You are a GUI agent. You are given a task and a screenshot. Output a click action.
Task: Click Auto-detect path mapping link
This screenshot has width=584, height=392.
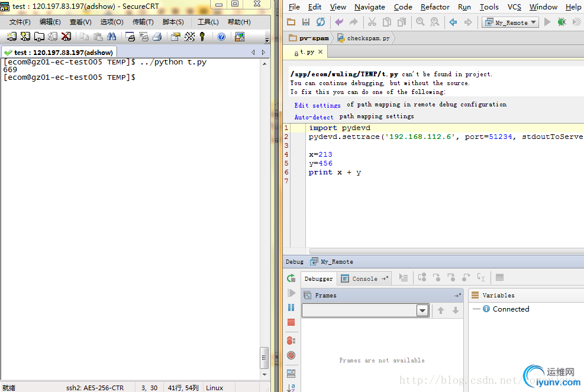click(314, 117)
